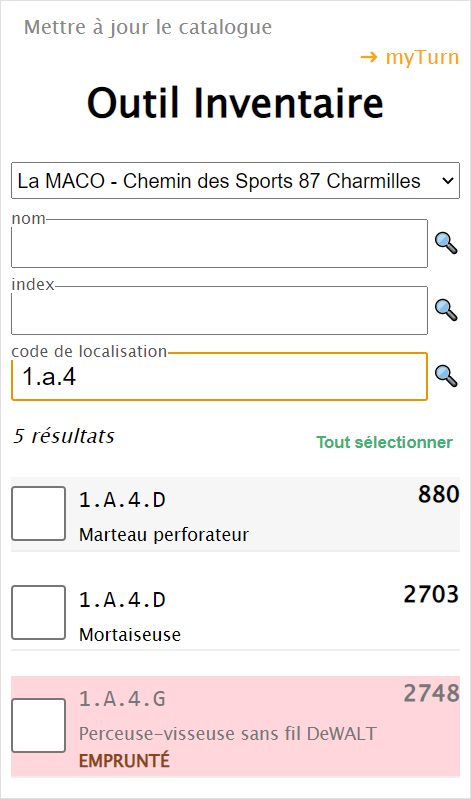
Task: Follow the myTurn link
Action: (x=410, y=57)
